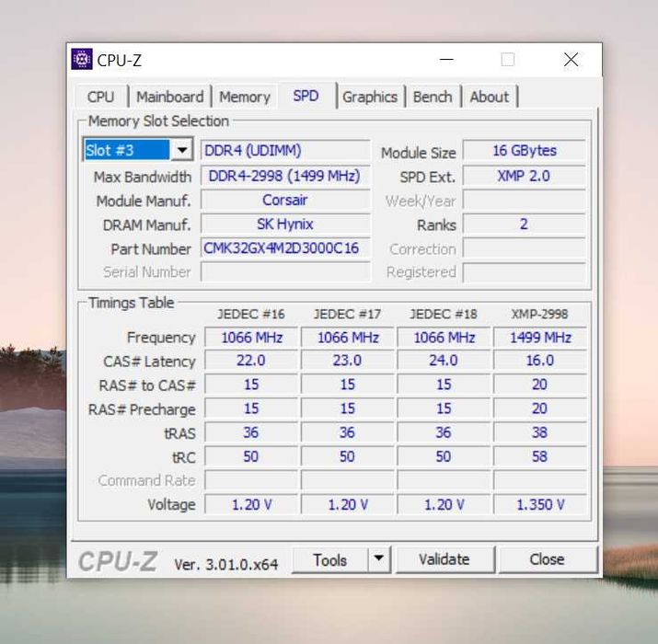658x644 pixels.
Task: Click part number CMK32GX4M2D3000C16
Action: point(285,248)
